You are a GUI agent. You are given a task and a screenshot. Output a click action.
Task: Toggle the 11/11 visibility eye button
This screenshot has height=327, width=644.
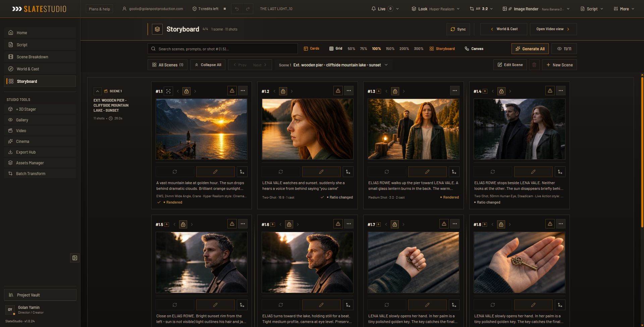click(564, 49)
